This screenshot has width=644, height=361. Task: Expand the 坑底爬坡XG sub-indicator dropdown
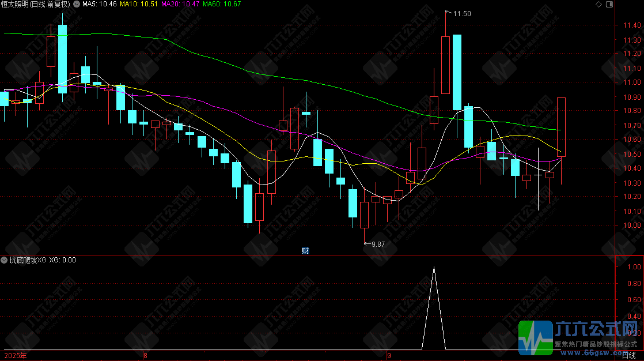click(x=4, y=260)
